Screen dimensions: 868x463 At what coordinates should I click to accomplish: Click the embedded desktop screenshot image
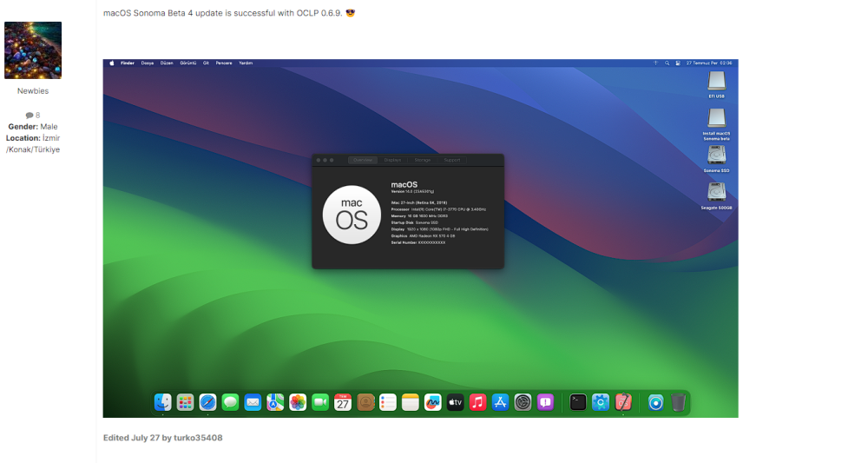coord(420,238)
